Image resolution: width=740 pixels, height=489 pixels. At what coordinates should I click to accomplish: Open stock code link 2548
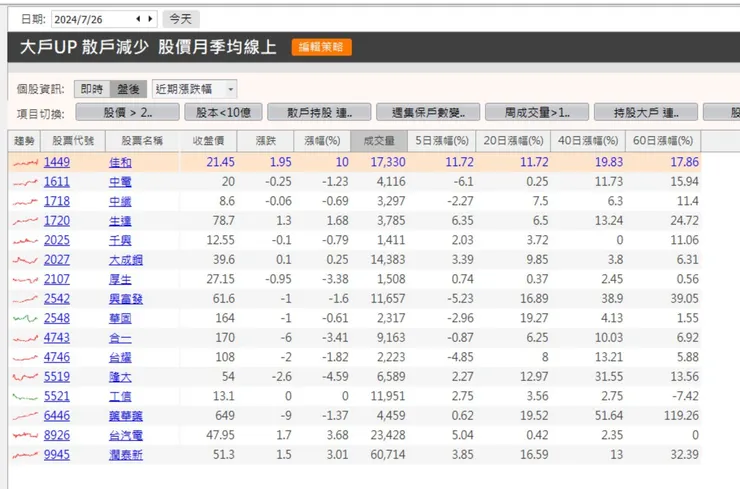coord(57,318)
